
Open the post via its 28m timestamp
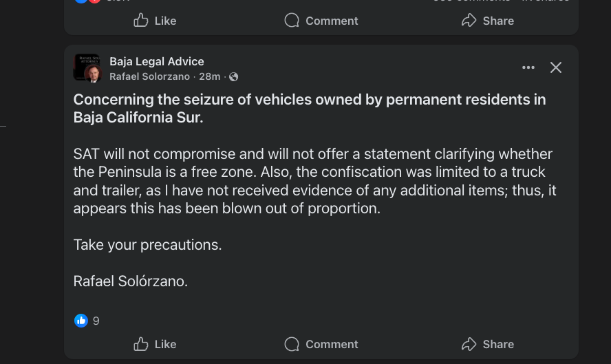coord(210,76)
